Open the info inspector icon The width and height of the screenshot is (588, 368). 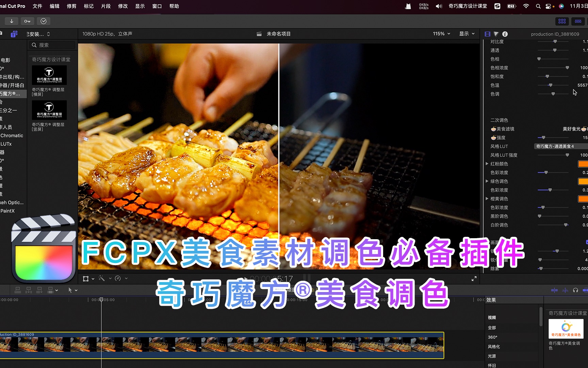[x=505, y=34]
